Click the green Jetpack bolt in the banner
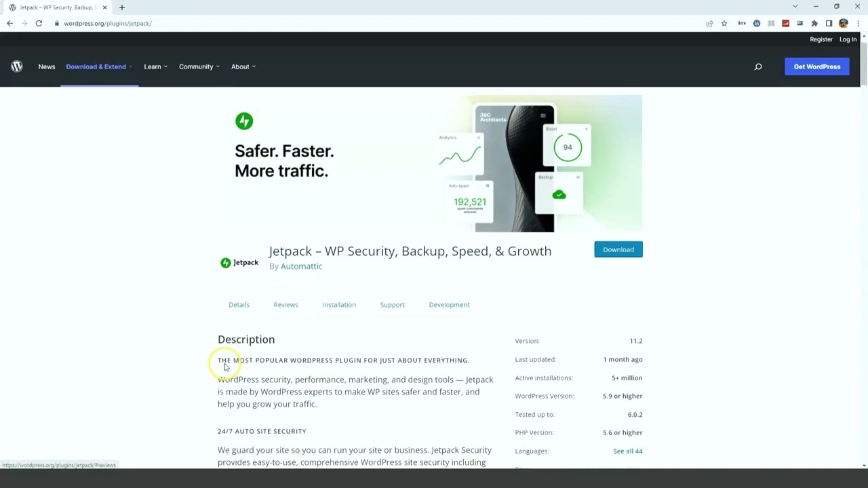The height and width of the screenshot is (488, 868). click(244, 121)
